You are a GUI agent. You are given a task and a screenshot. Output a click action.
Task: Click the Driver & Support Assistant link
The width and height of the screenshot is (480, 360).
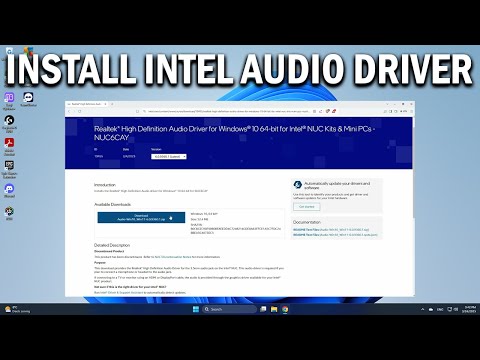pyautogui.click(x=118, y=292)
